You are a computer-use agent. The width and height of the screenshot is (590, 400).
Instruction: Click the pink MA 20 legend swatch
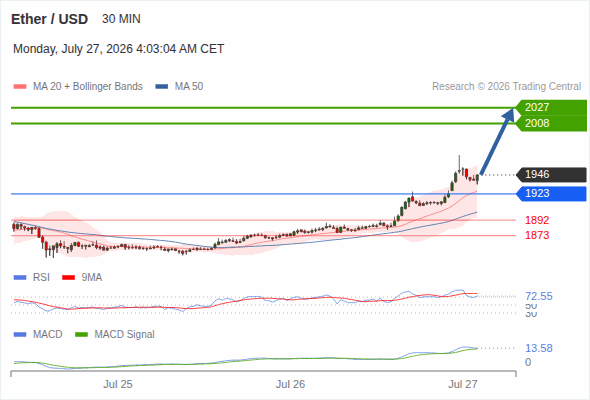pos(20,87)
